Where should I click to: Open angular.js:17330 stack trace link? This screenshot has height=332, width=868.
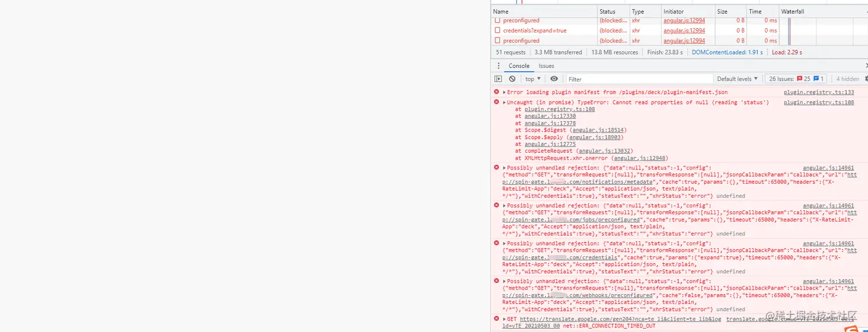click(x=550, y=116)
